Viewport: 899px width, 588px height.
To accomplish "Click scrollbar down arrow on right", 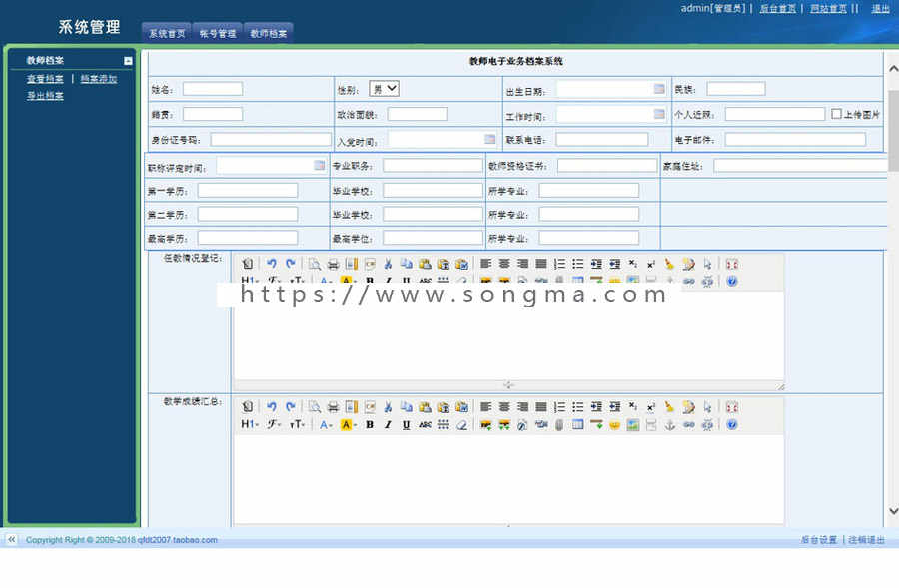I will 893,511.
